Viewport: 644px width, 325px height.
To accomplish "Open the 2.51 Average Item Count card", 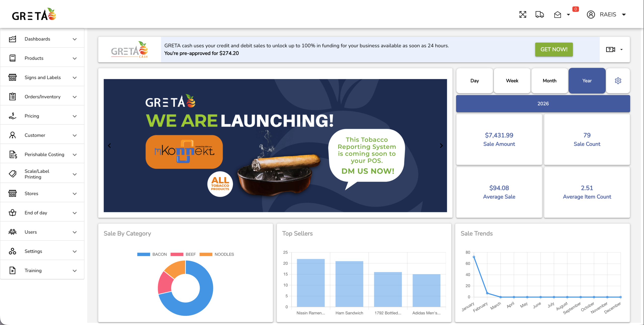I will pos(587,192).
